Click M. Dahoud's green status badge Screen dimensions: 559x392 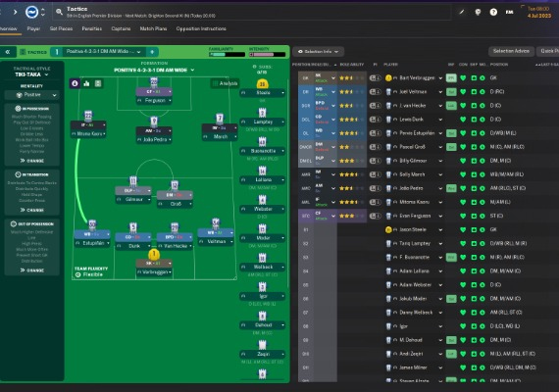point(451,340)
